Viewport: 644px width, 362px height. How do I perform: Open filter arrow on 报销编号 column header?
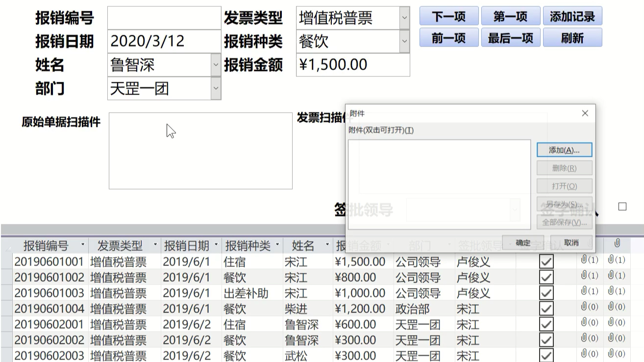pos(82,244)
